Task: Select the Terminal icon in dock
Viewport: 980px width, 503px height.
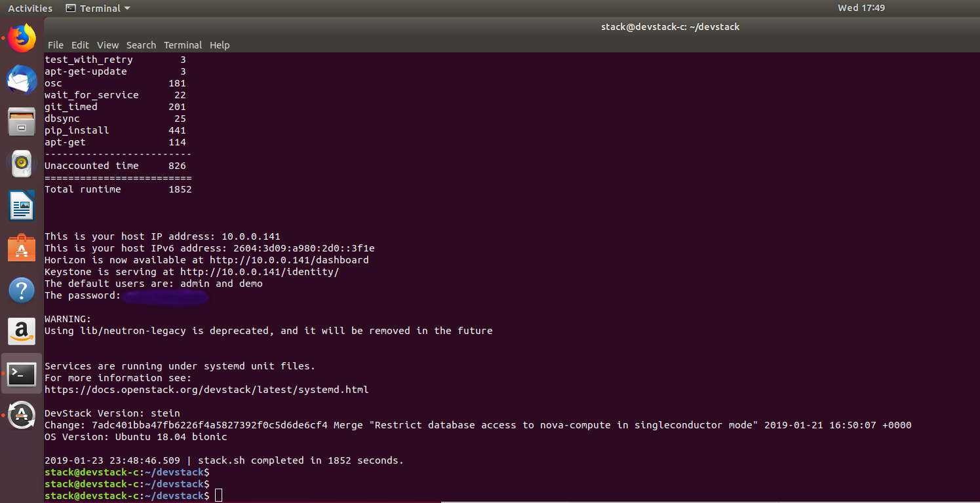Action: pos(22,373)
